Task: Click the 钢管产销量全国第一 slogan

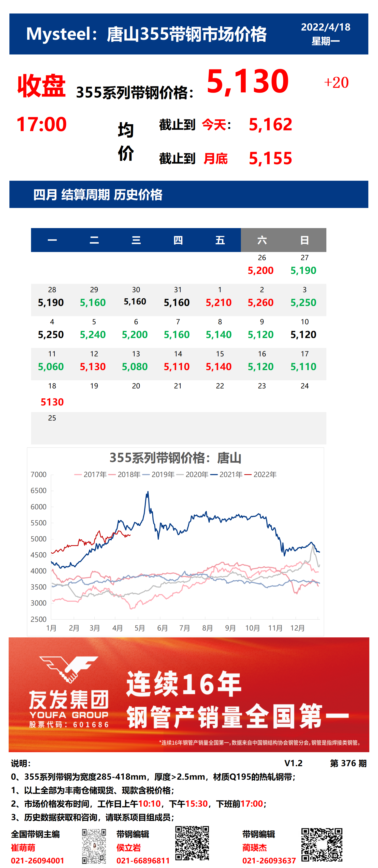Action: tap(238, 716)
